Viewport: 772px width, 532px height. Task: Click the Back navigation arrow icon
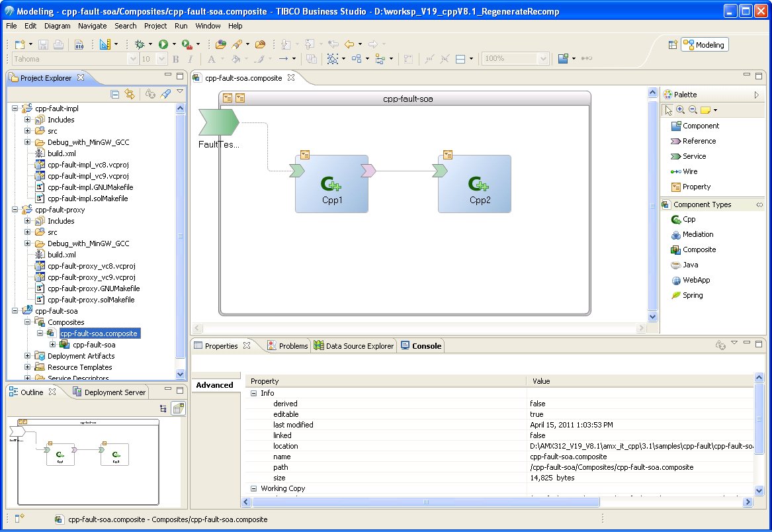point(349,44)
